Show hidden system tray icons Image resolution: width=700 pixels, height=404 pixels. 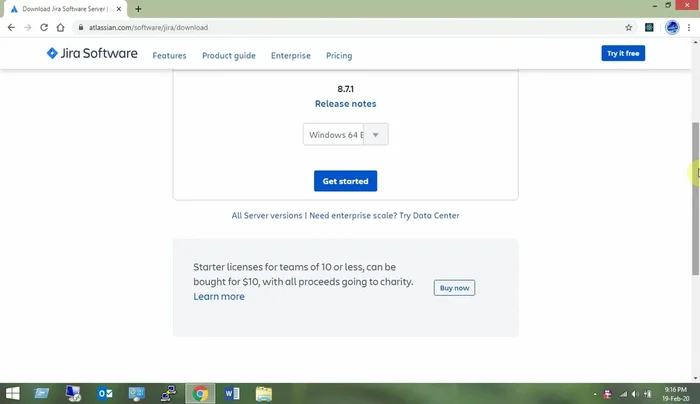coord(595,394)
